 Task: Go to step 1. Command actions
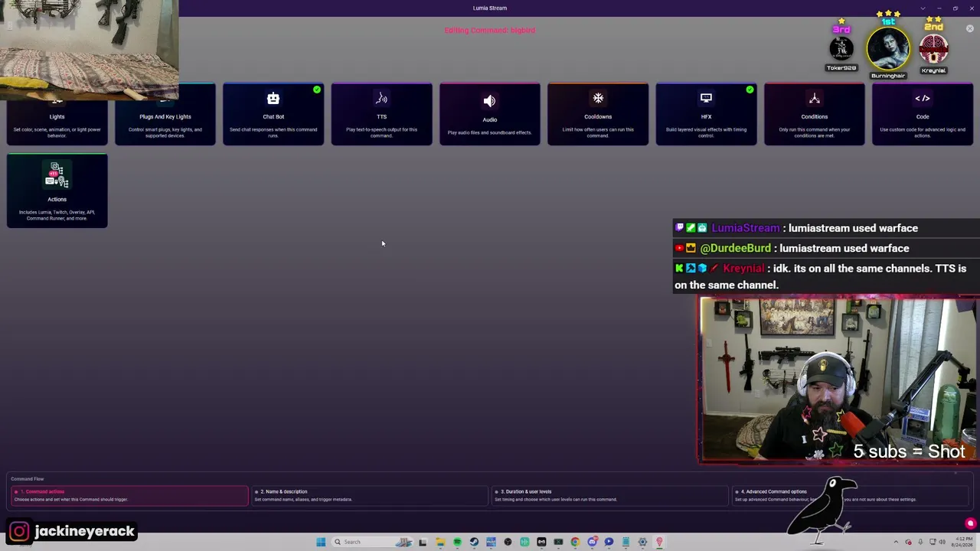point(130,496)
